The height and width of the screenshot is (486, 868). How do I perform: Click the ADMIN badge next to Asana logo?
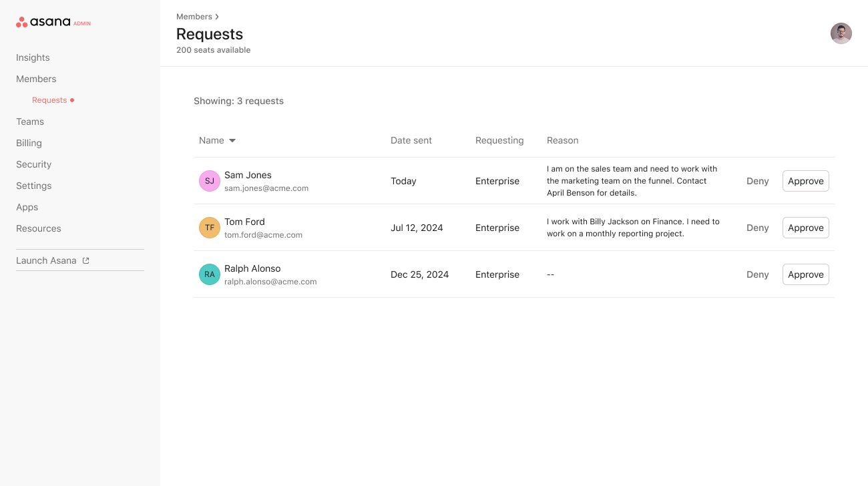tap(81, 23)
